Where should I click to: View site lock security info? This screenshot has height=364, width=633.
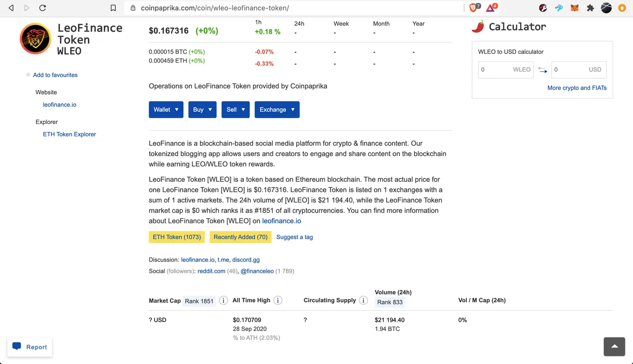tap(133, 8)
